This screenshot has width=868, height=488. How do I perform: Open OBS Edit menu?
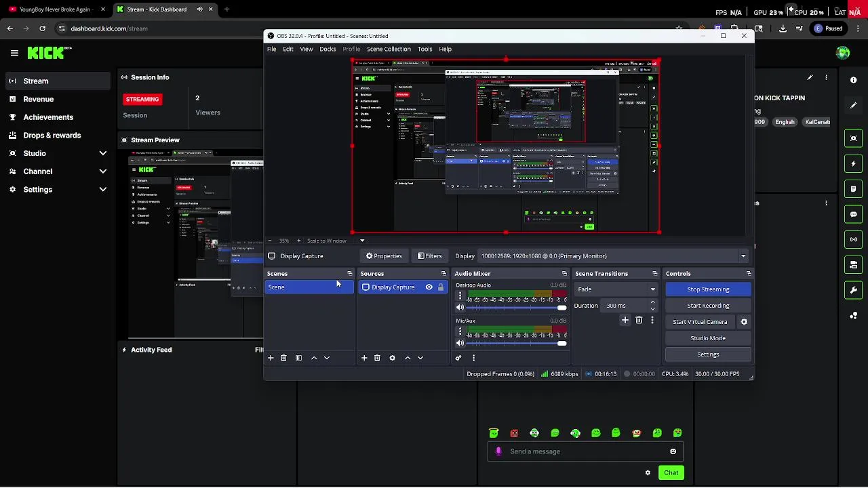(288, 49)
